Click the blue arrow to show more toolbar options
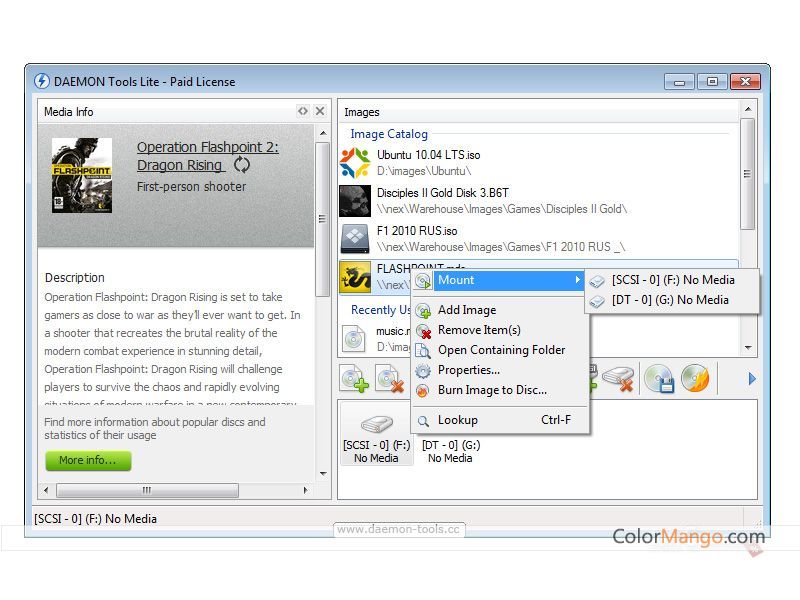This screenshot has height=600, width=800. (751, 379)
